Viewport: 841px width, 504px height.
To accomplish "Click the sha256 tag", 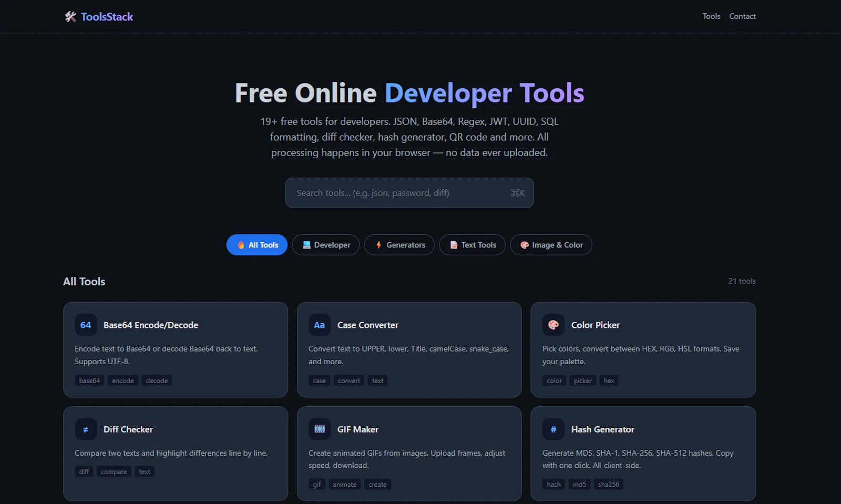I will (x=609, y=485).
